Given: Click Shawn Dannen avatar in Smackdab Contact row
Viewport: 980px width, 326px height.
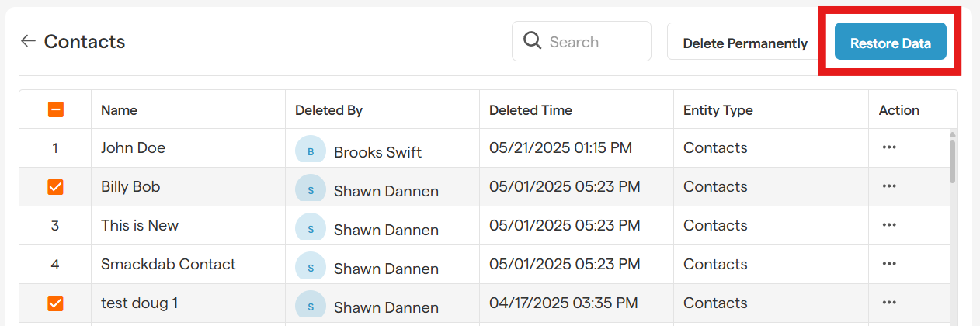Looking at the screenshot, I should point(311,266).
